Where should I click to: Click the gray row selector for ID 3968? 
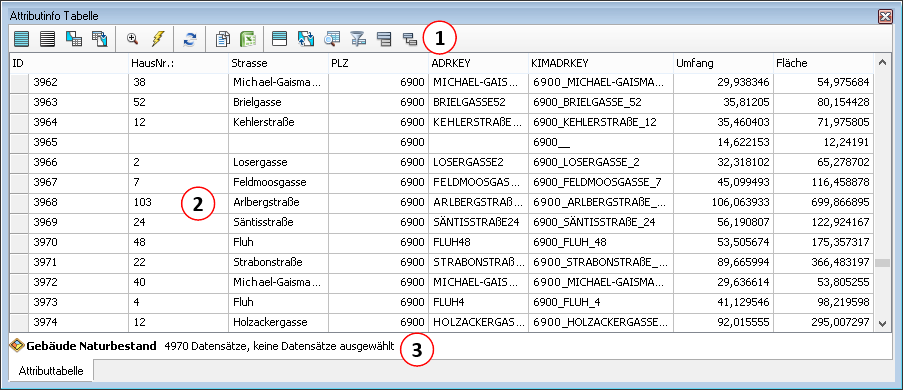(x=20, y=203)
